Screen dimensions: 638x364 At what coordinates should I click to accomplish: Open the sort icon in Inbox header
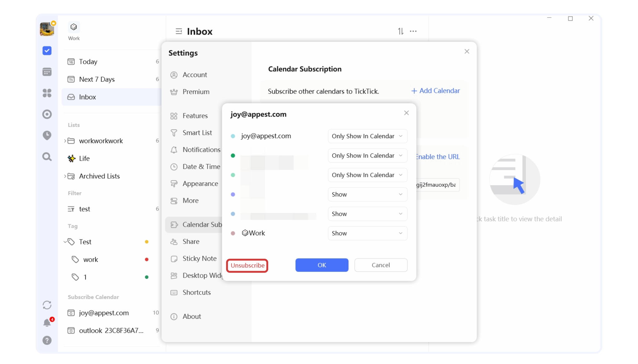(x=401, y=31)
